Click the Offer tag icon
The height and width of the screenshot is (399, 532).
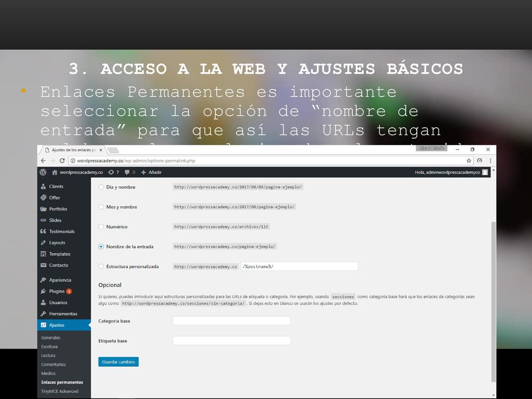tap(43, 197)
